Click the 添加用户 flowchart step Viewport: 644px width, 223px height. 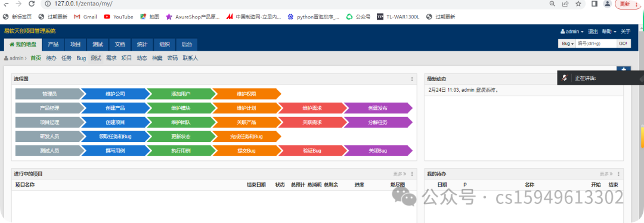coord(181,94)
